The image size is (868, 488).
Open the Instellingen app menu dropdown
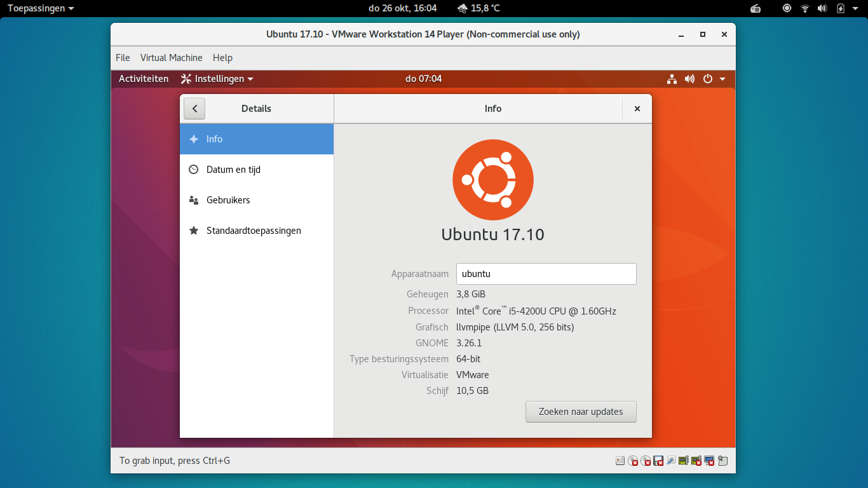click(x=217, y=79)
